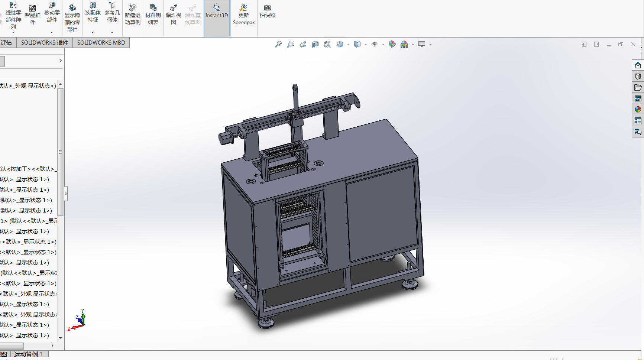Click the feature tree vertical scrollbar
Screen dimensions: 644x360
point(61,152)
